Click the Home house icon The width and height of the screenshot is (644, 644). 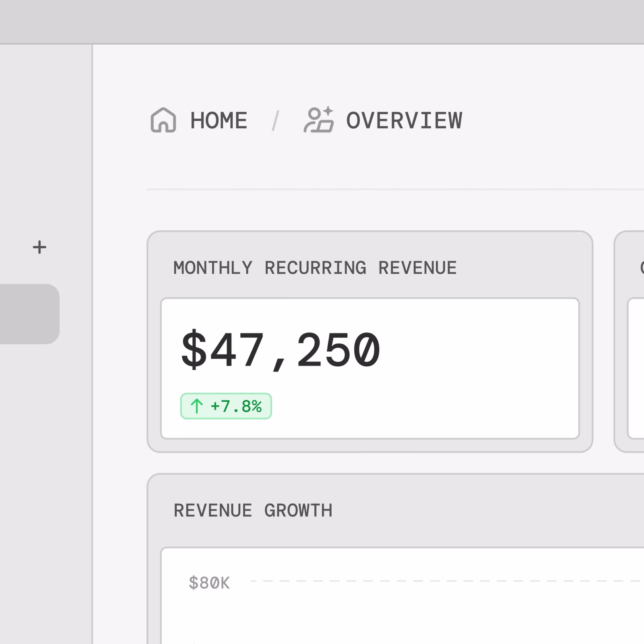coord(163,120)
